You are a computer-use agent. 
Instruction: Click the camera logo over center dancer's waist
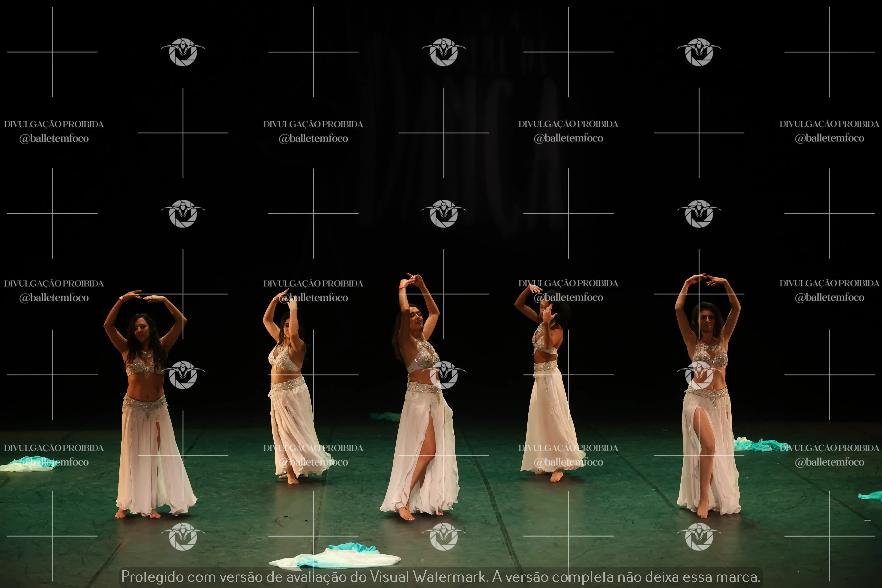click(444, 375)
